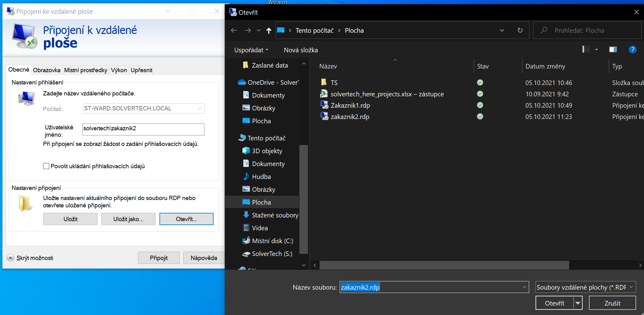Refresh the Plocha folder view
The height and width of the screenshot is (315, 644).
point(520,30)
